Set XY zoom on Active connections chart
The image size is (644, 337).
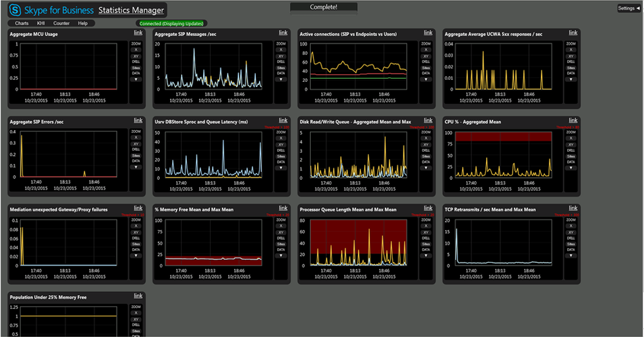click(x=426, y=56)
